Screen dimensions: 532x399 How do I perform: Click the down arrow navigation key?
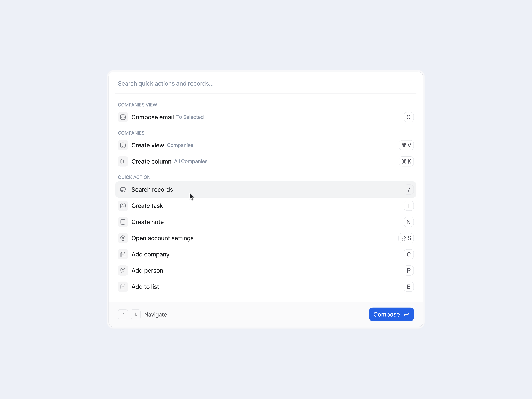[136, 314]
